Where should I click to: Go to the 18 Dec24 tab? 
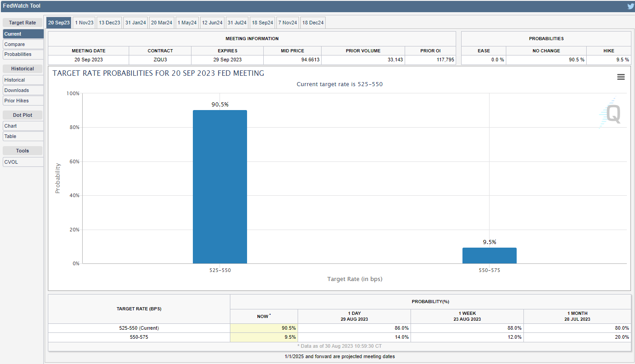click(x=313, y=23)
